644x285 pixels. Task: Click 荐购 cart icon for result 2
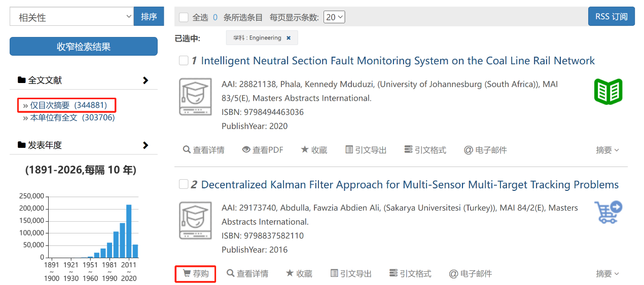coord(195,274)
